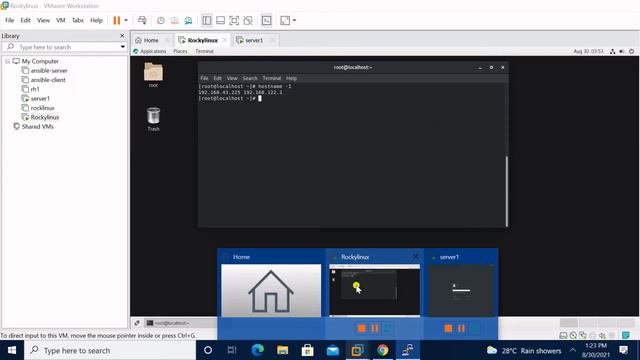Toggle the console view icon

[267, 20]
